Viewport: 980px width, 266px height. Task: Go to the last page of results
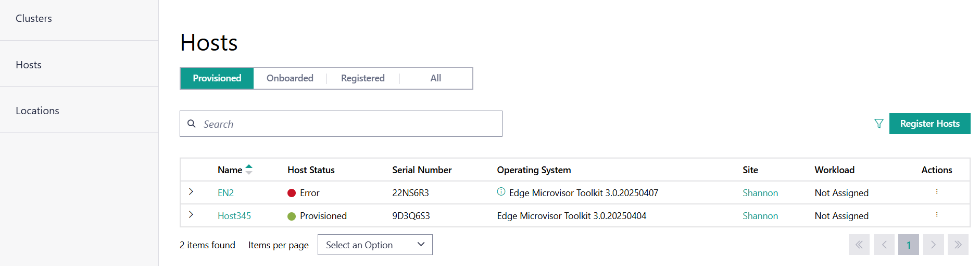[958, 245]
